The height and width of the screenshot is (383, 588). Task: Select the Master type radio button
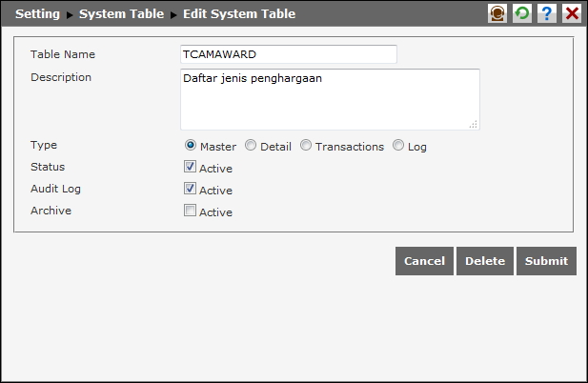click(x=191, y=146)
